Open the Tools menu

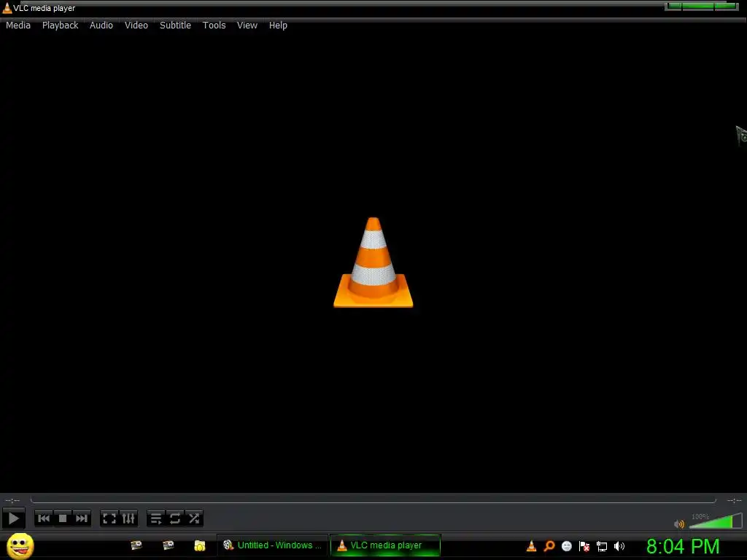[214, 26]
